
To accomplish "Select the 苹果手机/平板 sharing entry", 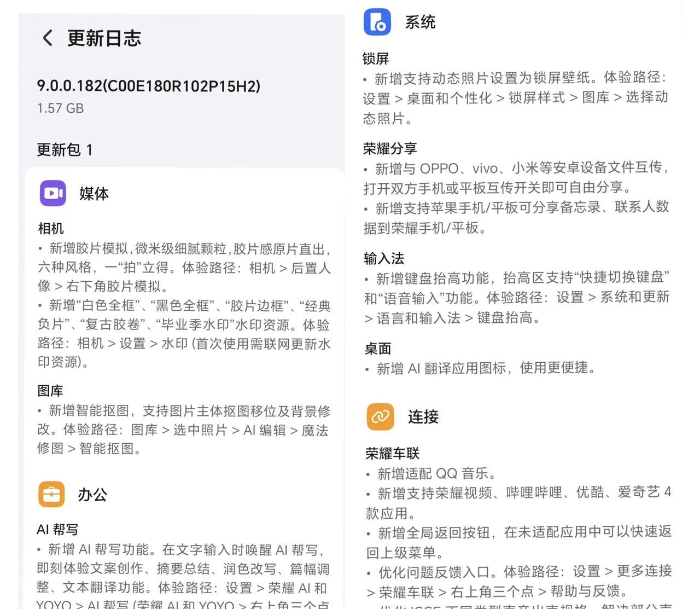I will click(x=516, y=217).
